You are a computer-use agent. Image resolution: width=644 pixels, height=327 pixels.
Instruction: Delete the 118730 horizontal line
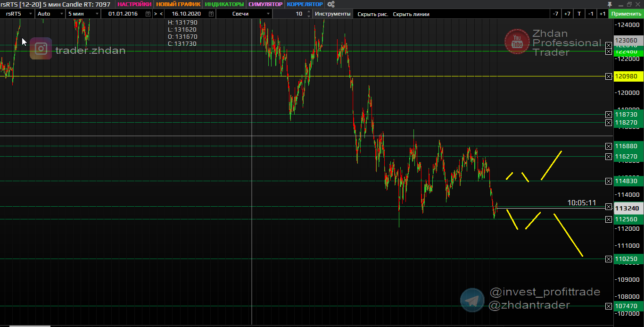(x=609, y=115)
